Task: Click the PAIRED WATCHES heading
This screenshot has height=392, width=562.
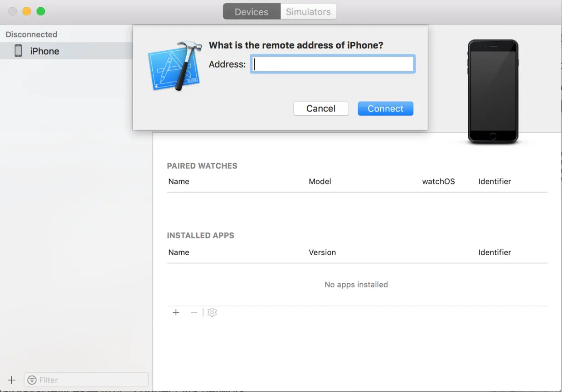Action: (202, 166)
